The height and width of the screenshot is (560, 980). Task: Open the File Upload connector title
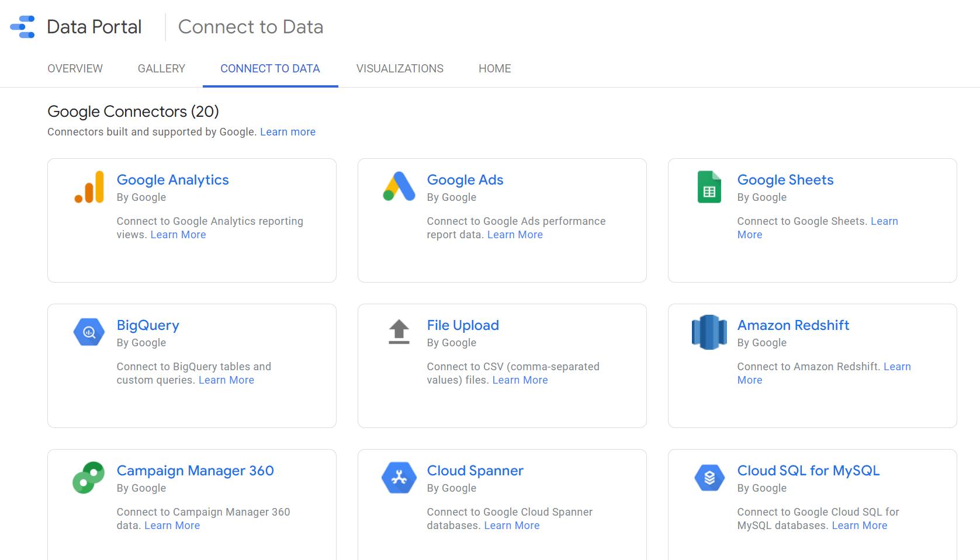[x=463, y=325]
